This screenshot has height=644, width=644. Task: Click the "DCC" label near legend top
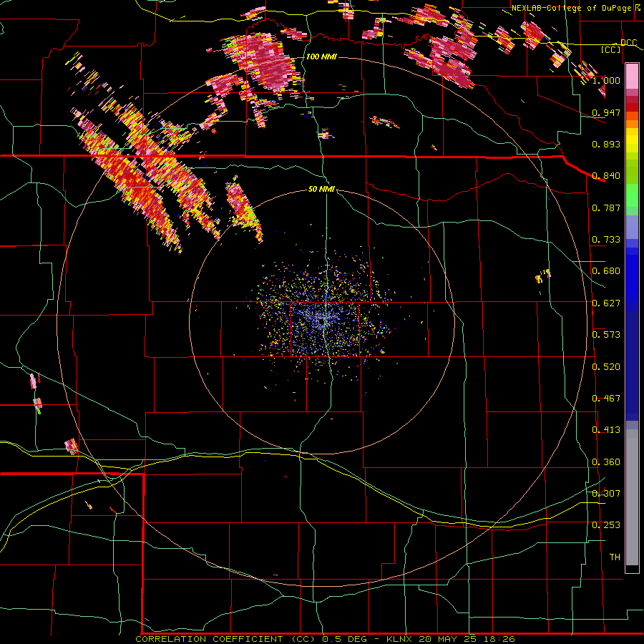pyautogui.click(x=628, y=43)
